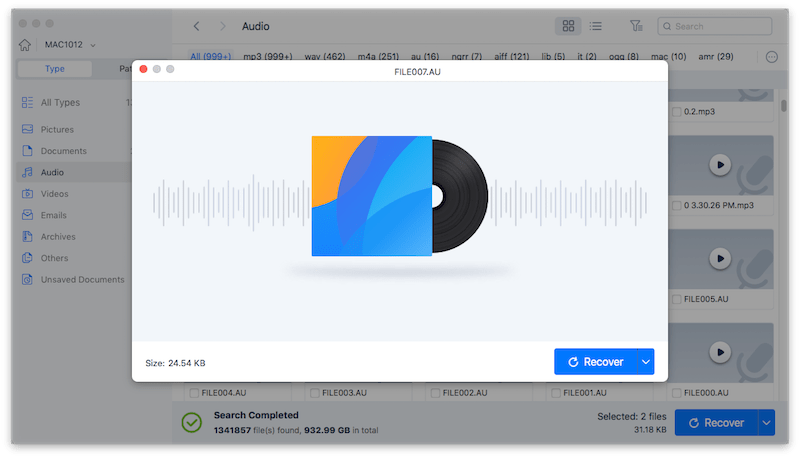Click the album cover artwork preview
Image resolution: width=800 pixels, height=458 pixels.
[x=371, y=196]
